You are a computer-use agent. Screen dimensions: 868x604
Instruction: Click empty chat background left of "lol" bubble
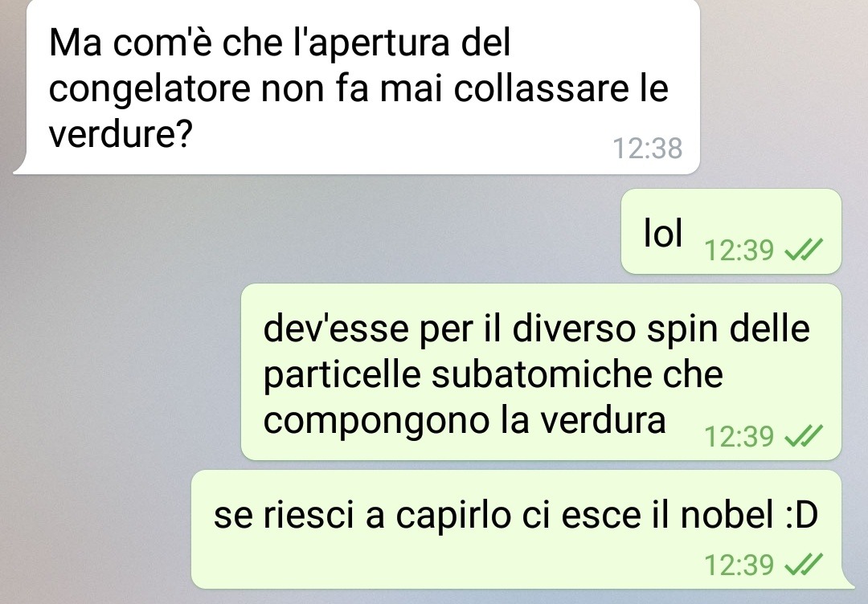point(310,231)
